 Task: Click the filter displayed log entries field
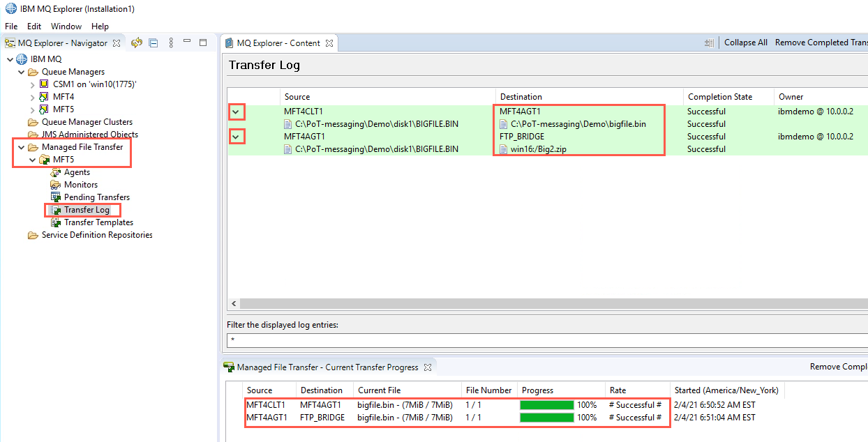(x=547, y=340)
